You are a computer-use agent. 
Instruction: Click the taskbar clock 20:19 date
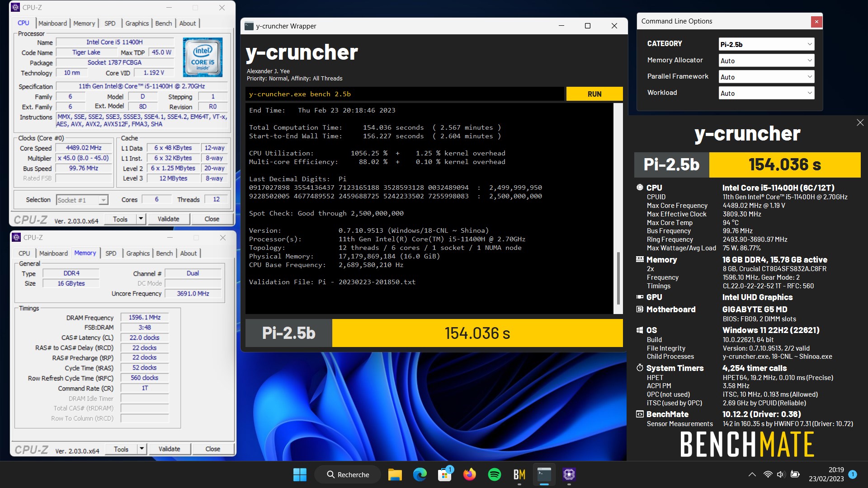[x=826, y=474]
